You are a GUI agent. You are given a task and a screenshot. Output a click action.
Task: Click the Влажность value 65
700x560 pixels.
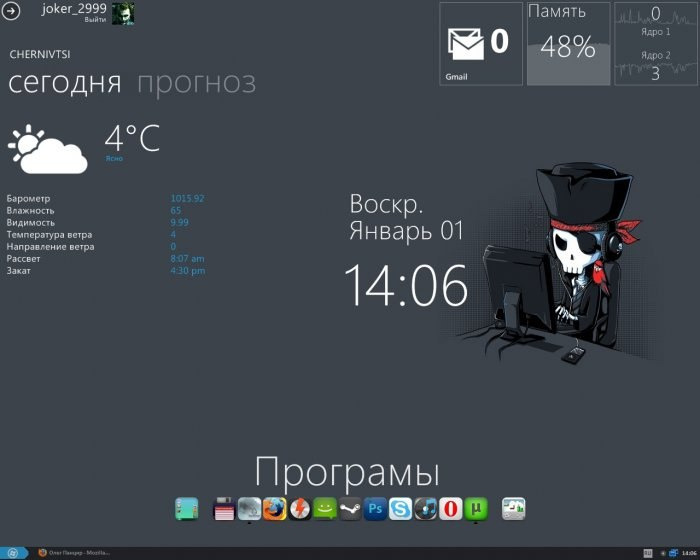[175, 210]
